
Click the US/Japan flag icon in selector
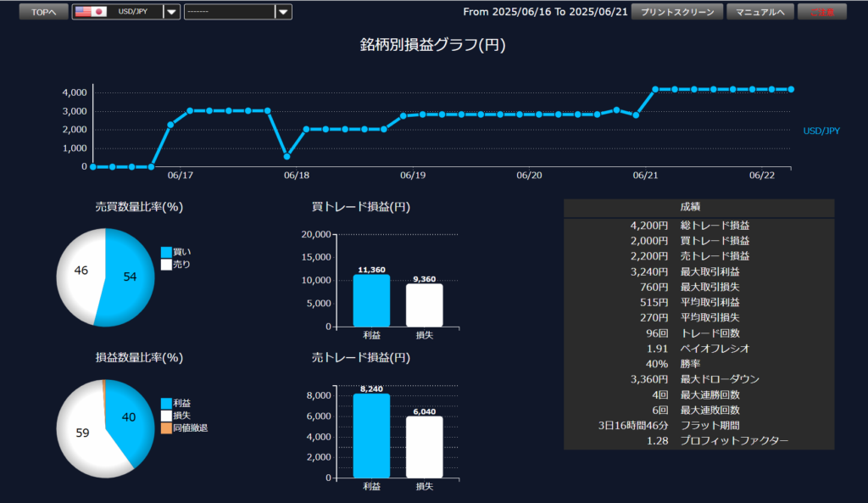click(x=90, y=12)
